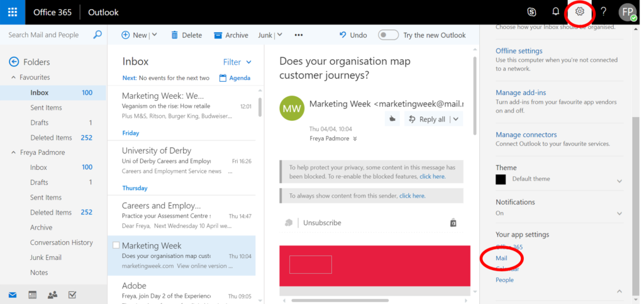Open People under Your app settings
Screen dimensions: 644x304
[505, 279]
